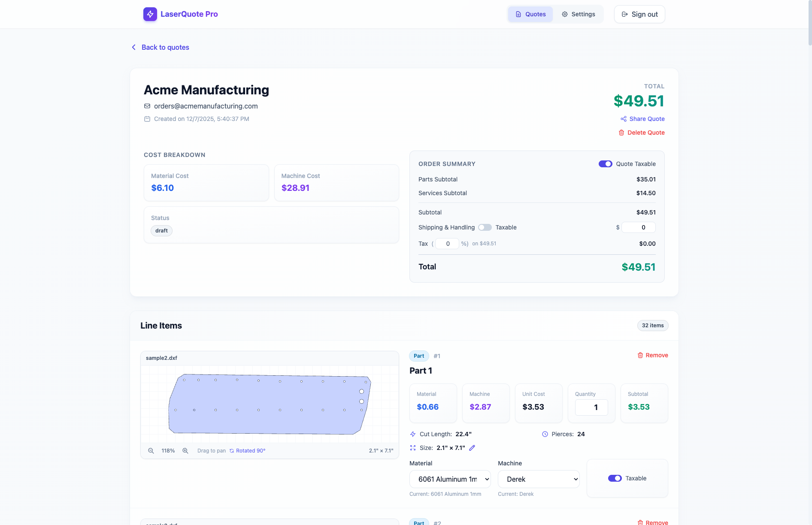This screenshot has width=812, height=525.
Task: Click the Sign out button
Action: point(639,14)
